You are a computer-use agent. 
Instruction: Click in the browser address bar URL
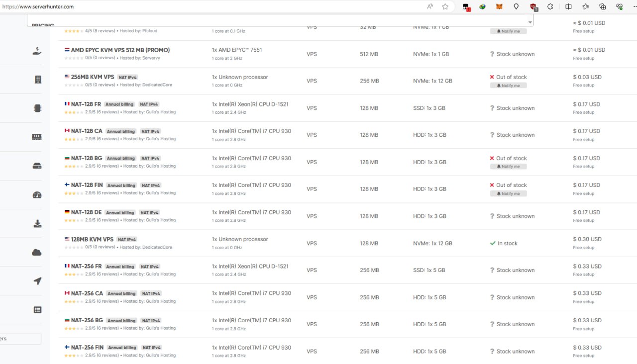(x=38, y=6)
